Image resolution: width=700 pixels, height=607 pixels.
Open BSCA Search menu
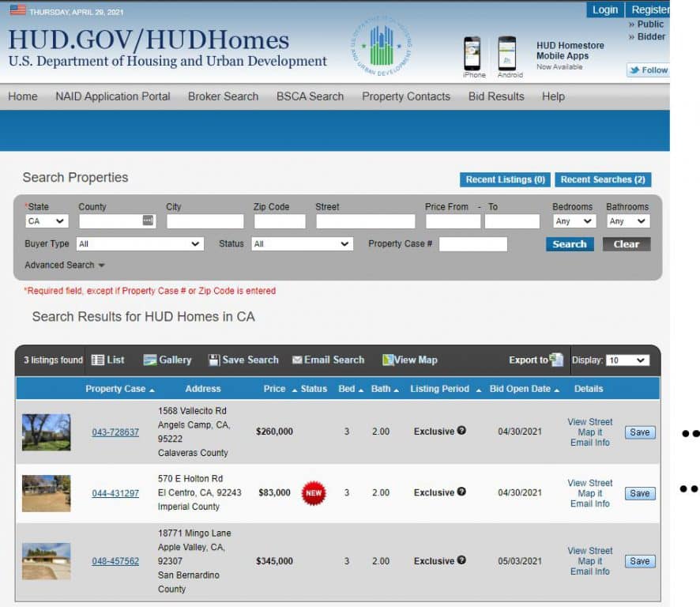coord(310,96)
